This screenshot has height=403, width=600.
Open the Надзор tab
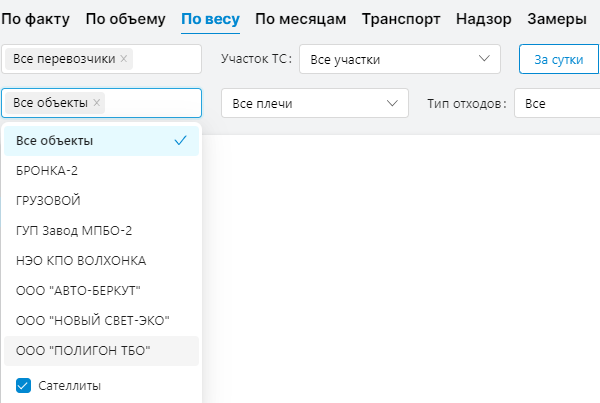(483, 18)
